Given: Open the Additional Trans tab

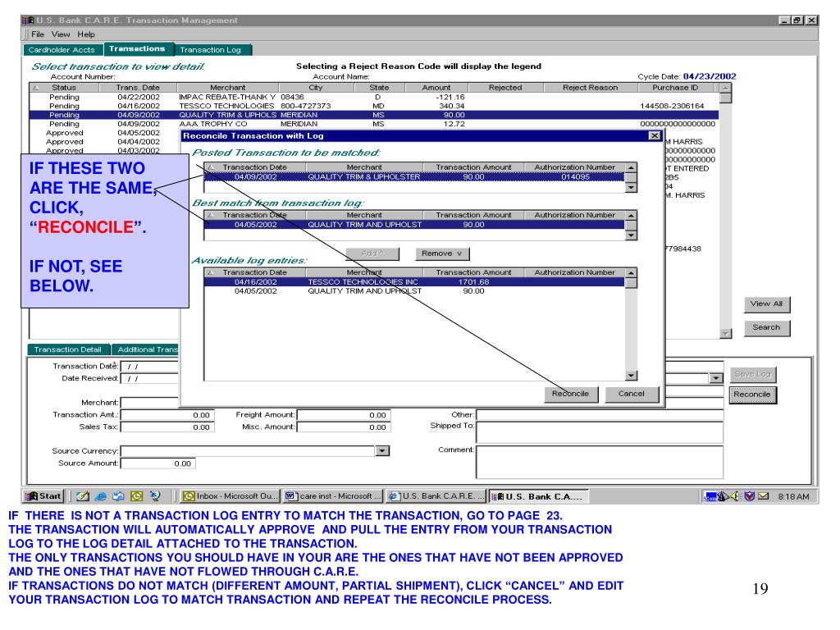Looking at the screenshot, I should click(x=146, y=349).
